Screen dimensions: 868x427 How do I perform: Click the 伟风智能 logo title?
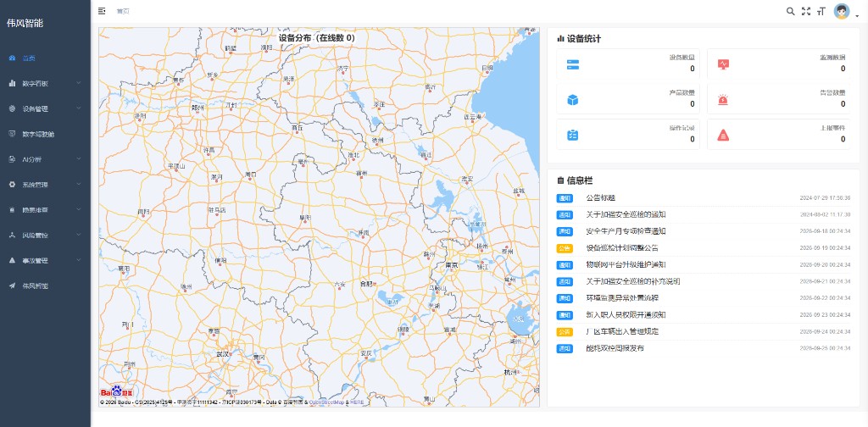pos(25,23)
